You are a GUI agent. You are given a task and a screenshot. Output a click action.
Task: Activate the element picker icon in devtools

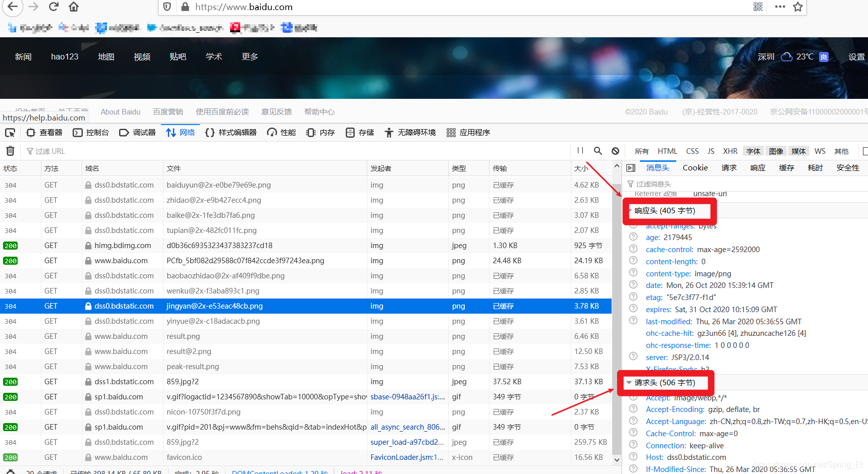10,133
